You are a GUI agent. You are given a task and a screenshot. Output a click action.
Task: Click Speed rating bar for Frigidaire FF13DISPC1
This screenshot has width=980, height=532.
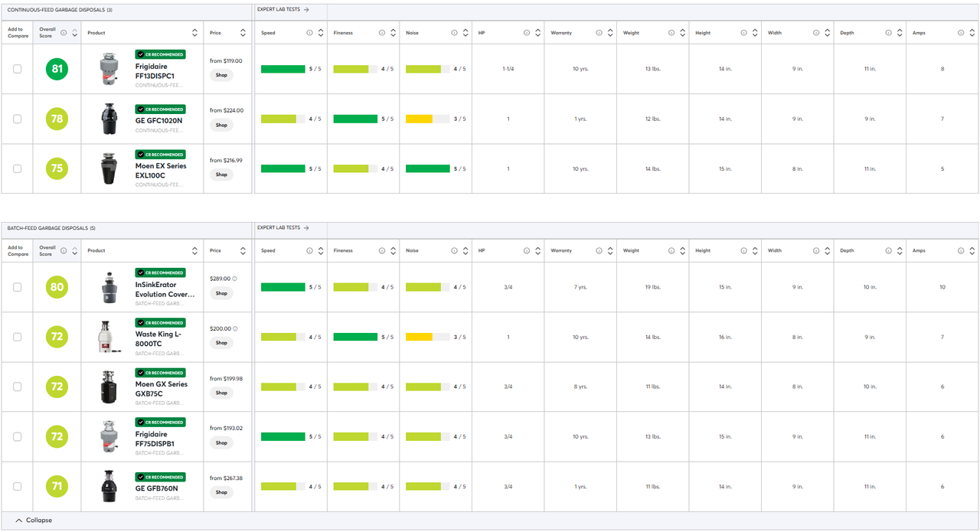[x=283, y=69]
